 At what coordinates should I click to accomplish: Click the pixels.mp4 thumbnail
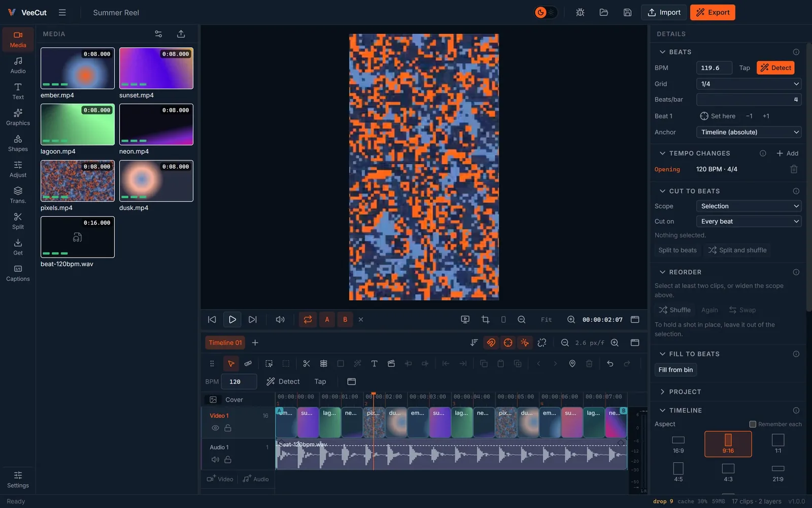(78, 181)
